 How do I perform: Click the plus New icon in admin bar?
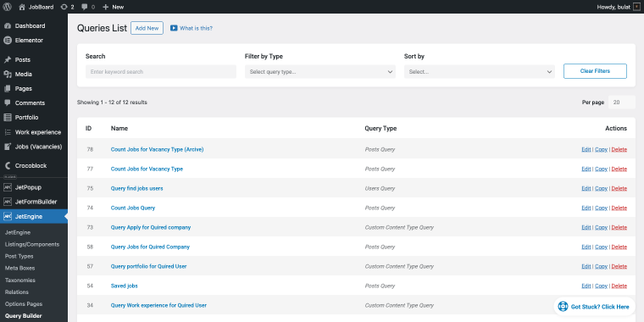(106, 7)
